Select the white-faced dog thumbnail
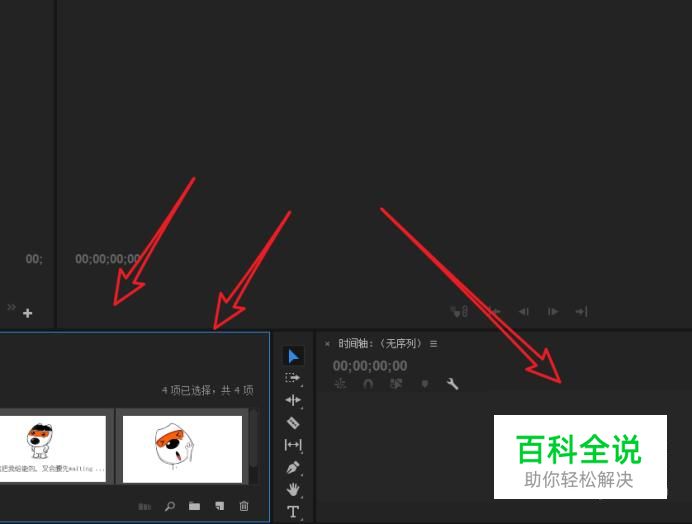 [182, 449]
